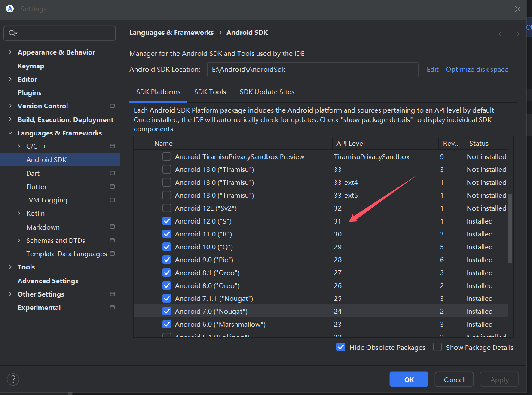Click the project-level icon beside Markdown
This screenshot has height=395, width=532.
(112, 227)
